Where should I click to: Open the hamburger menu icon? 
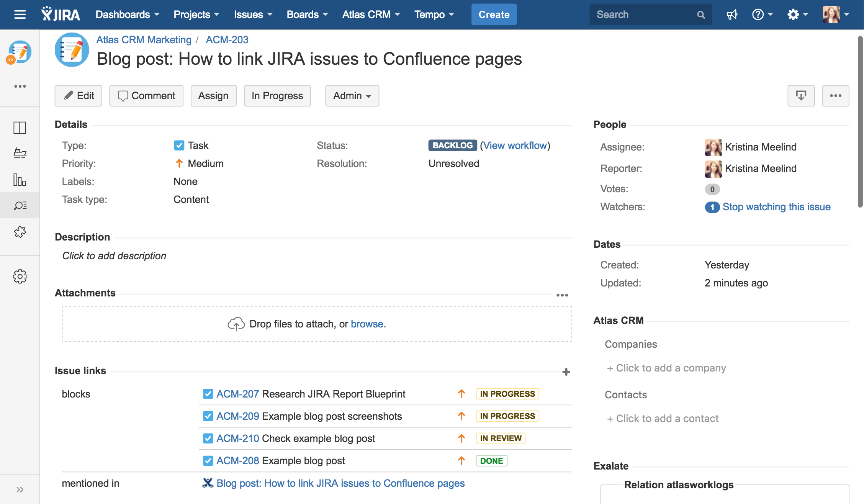point(20,15)
